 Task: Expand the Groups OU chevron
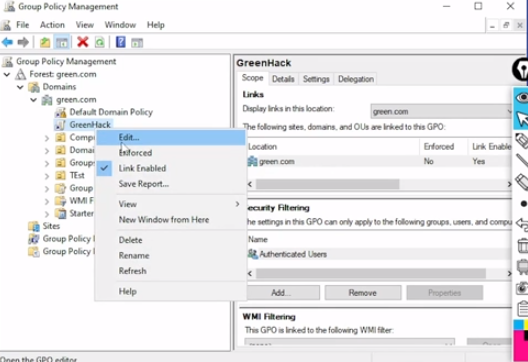point(47,163)
